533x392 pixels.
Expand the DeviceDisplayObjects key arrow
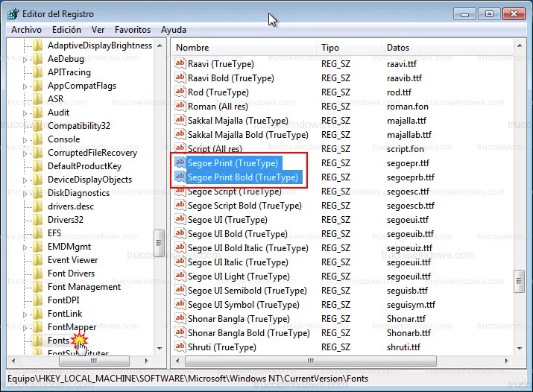(x=25, y=180)
